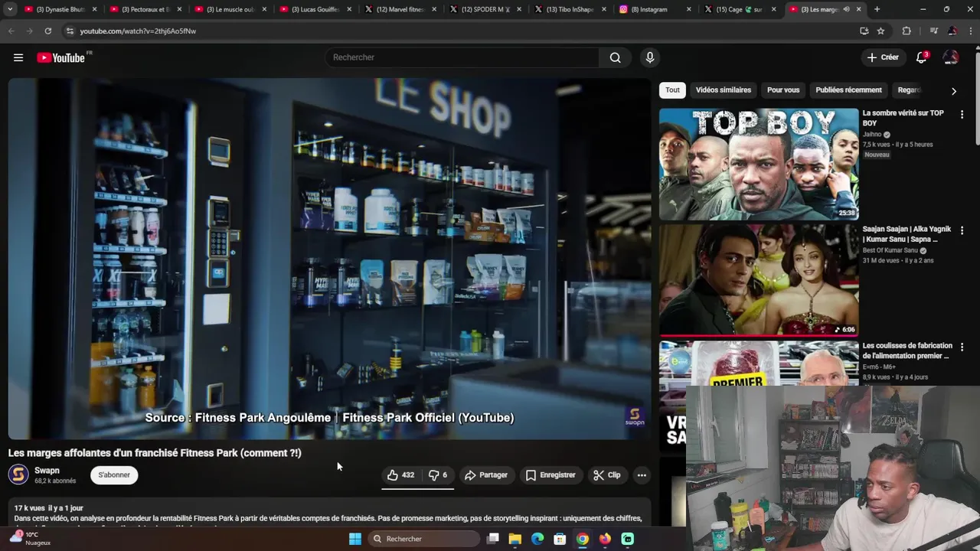Screen dimensions: 980x551
Task: Switch to the Lucas Gouiffes tab
Action: point(314,9)
